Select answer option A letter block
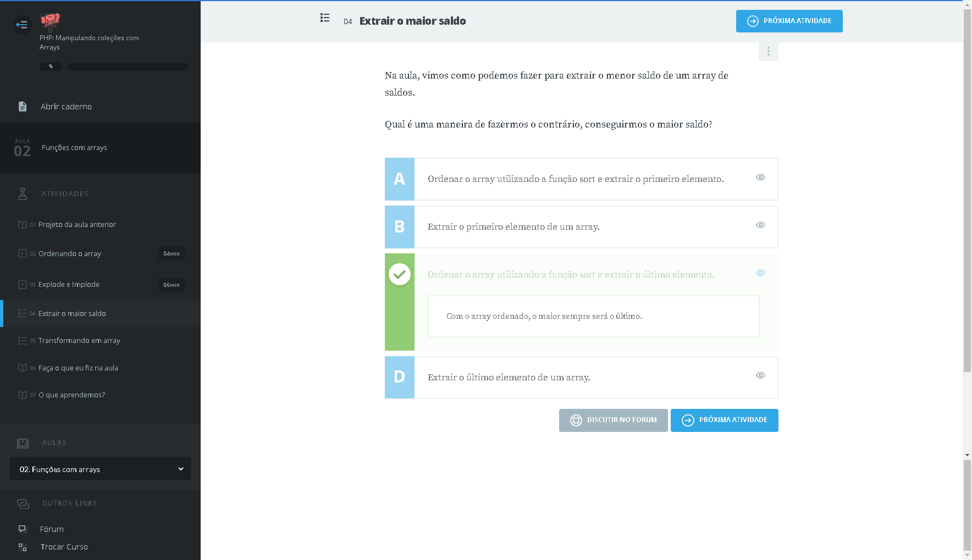 400,179
